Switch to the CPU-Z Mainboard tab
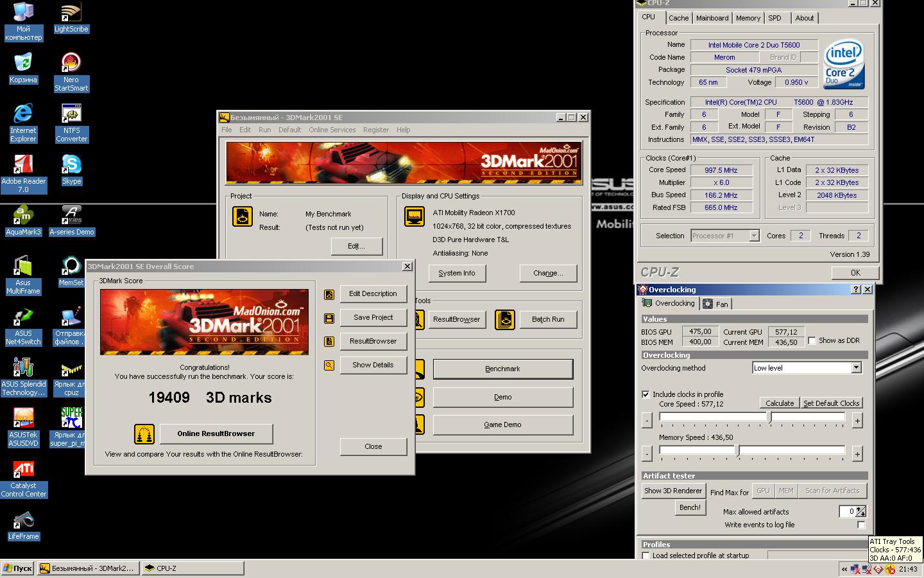The image size is (924, 578). click(x=712, y=18)
